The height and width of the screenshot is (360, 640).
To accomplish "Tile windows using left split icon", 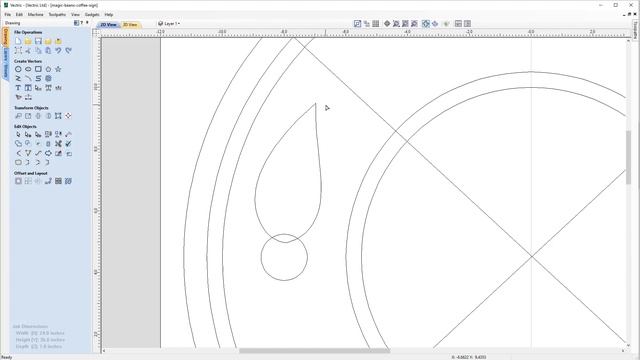I will (458, 24).
